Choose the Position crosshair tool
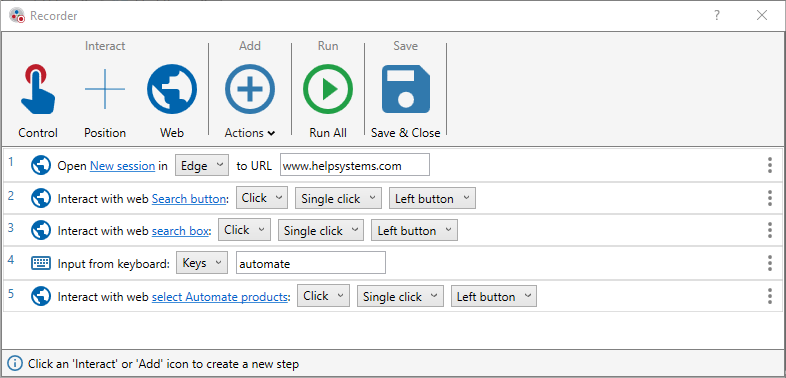Image resolution: width=786 pixels, height=378 pixels. point(105,89)
